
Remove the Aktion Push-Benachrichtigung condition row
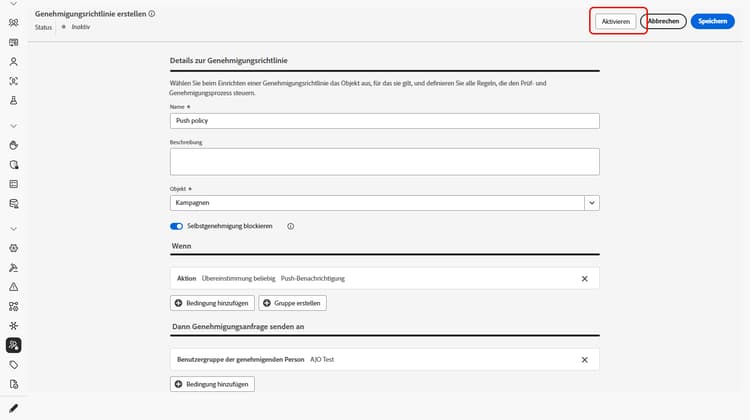click(x=585, y=278)
